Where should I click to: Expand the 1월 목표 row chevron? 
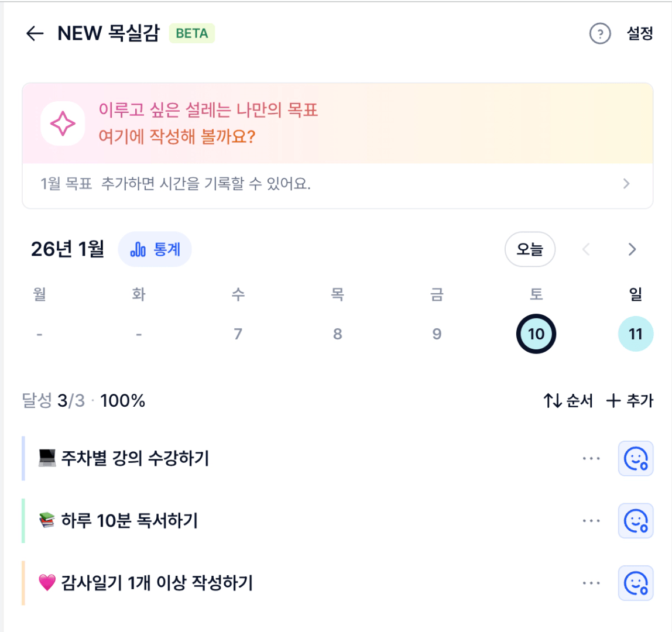click(626, 184)
